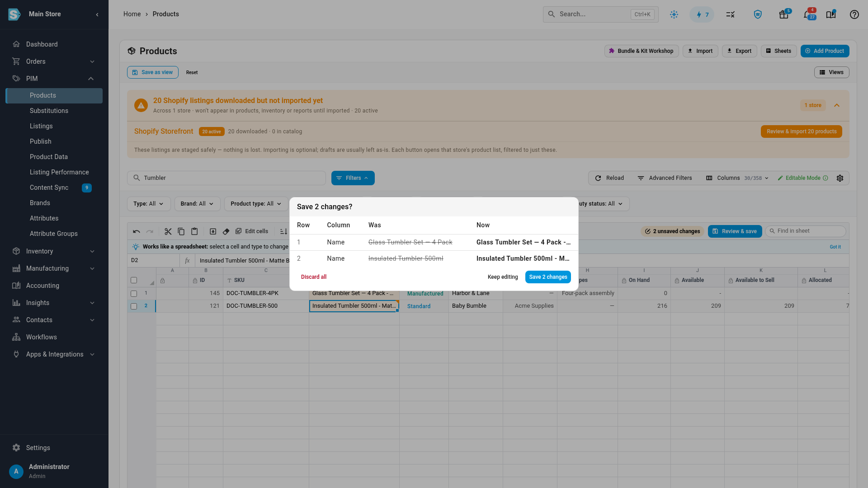Open the Product type: All dropdown

coord(256,204)
